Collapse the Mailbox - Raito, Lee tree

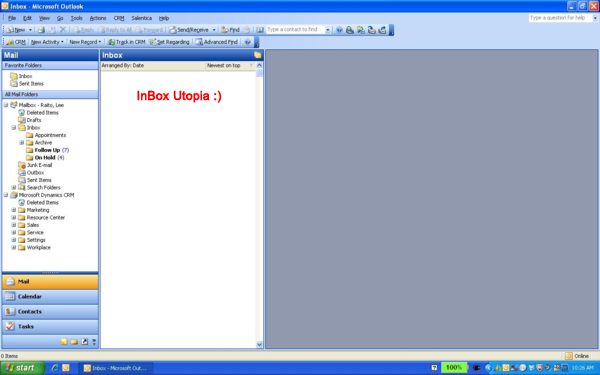pos(6,105)
